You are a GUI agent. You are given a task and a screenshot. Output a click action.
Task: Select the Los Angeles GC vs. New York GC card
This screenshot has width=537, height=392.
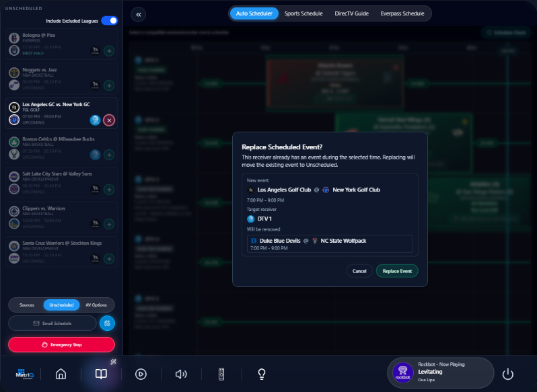(62, 114)
